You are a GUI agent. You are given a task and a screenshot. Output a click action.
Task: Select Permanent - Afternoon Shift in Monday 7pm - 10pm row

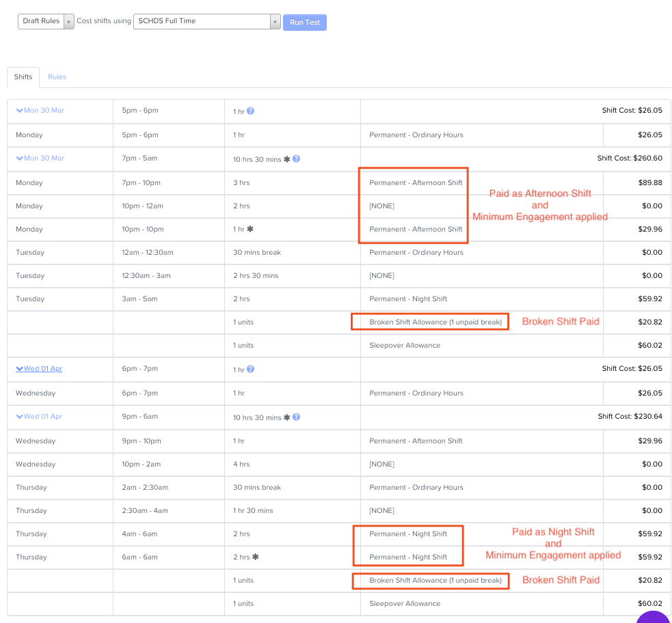(x=416, y=183)
